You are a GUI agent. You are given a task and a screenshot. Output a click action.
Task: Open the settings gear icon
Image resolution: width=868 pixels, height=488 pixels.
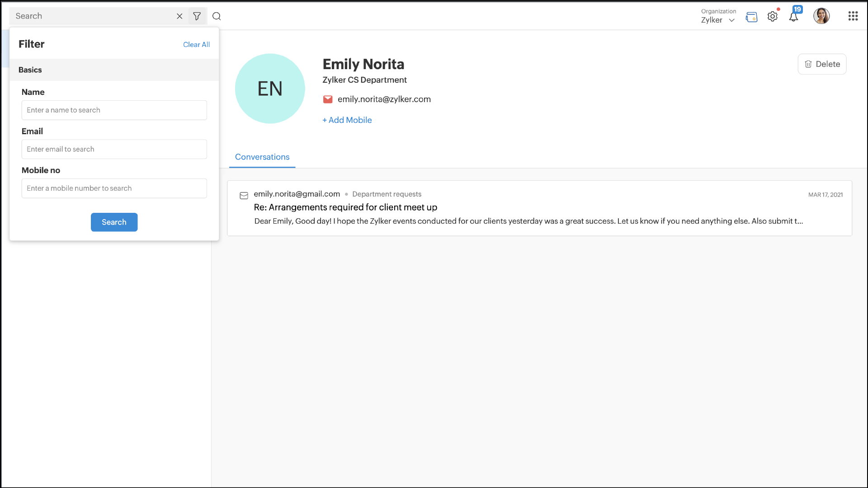click(773, 17)
